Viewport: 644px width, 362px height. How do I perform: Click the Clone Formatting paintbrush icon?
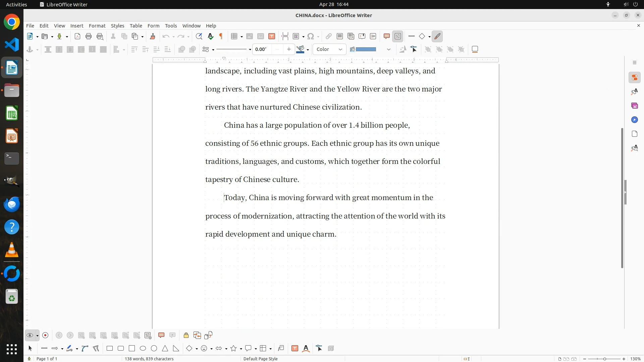point(153,36)
